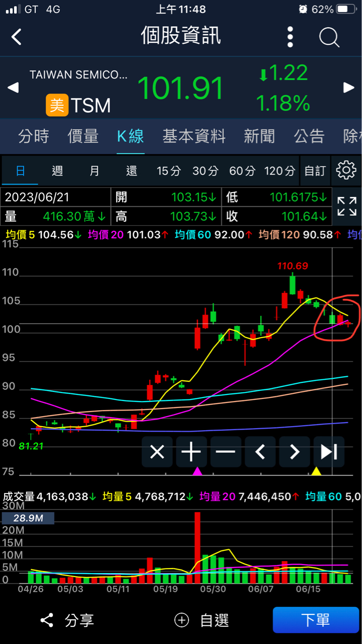Tap the 均價5 104.56 legend
The width and height of the screenshot is (362, 644).
coord(44,235)
